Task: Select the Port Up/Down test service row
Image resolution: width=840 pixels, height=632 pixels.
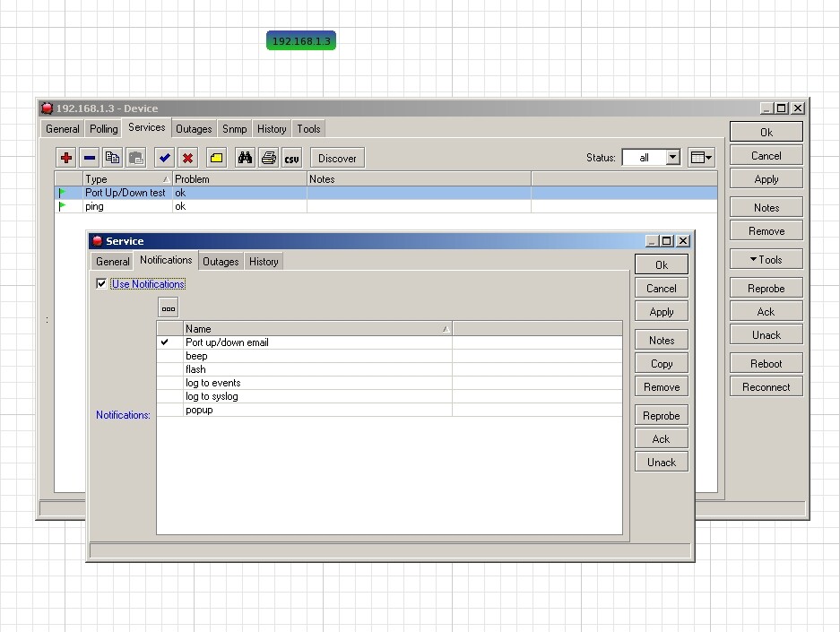Action: click(385, 193)
